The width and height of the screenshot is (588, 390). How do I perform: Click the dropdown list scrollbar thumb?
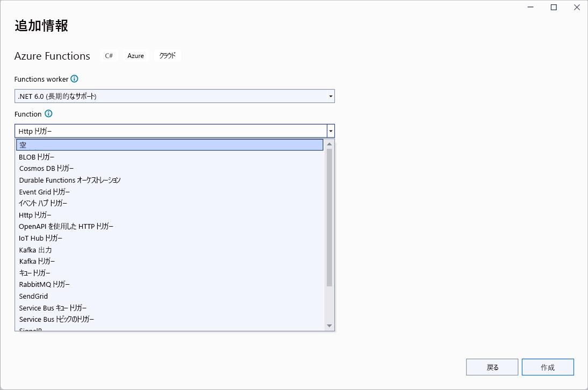click(329, 218)
